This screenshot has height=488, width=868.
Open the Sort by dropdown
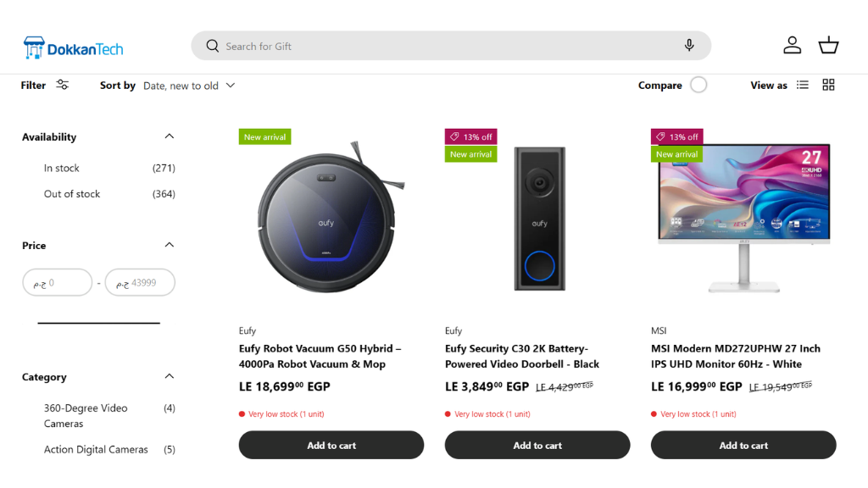[189, 86]
